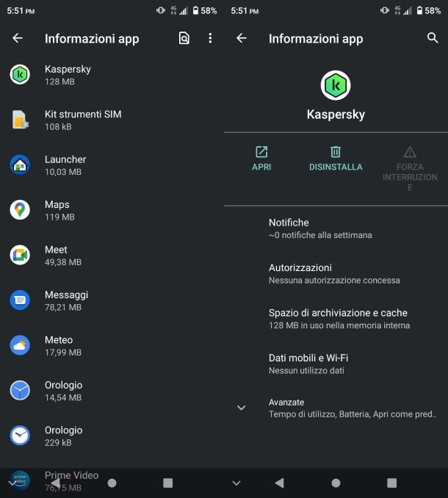Tap the vibrate mode icon on left status bar
The height and width of the screenshot is (498, 448).
point(161,10)
